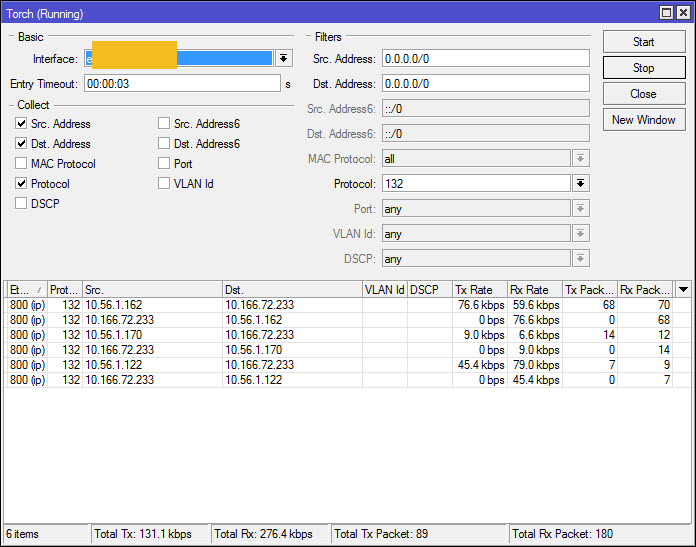Open the table column selector dropdown
The height and width of the screenshot is (547, 696).
point(683,290)
